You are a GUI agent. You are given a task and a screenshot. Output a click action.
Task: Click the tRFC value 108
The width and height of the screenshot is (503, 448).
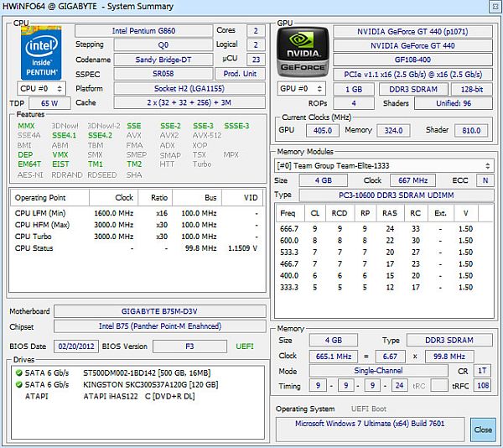pyautogui.click(x=483, y=385)
